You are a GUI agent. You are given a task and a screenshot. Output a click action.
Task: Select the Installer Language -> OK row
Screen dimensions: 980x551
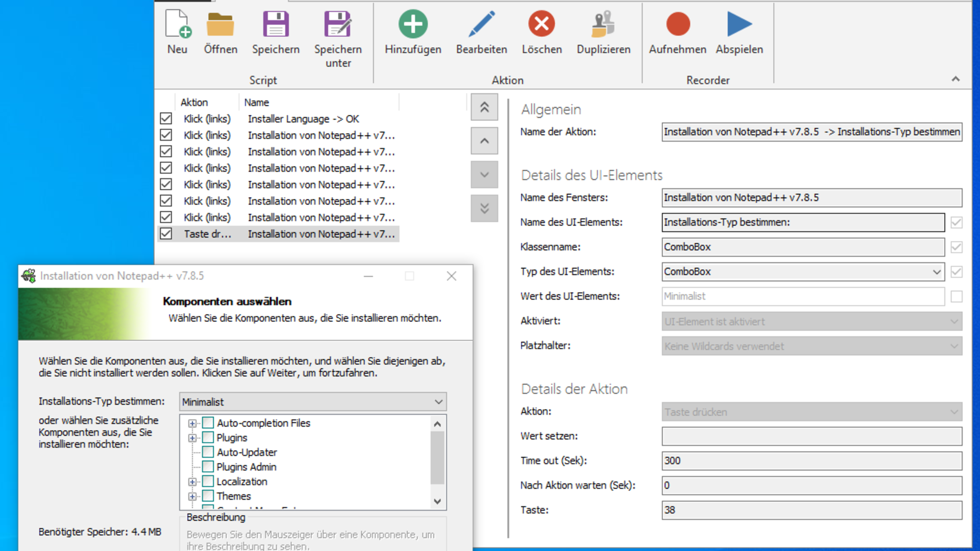pos(279,119)
